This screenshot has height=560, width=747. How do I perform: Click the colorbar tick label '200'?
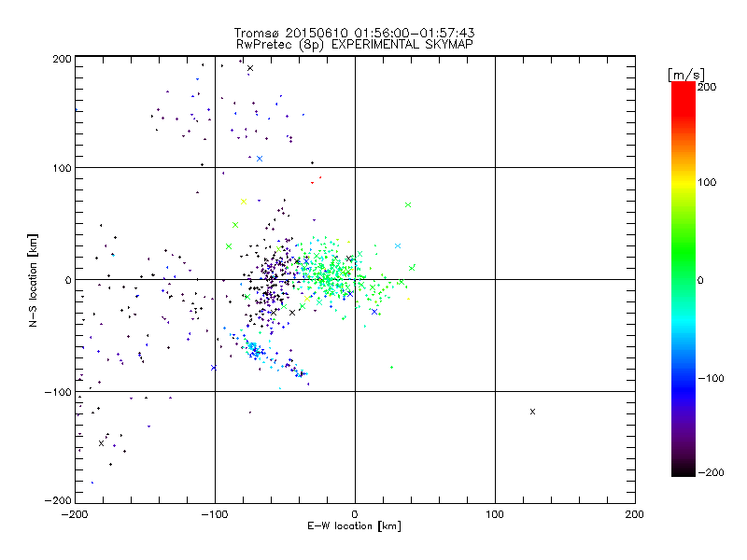pyautogui.click(x=707, y=87)
